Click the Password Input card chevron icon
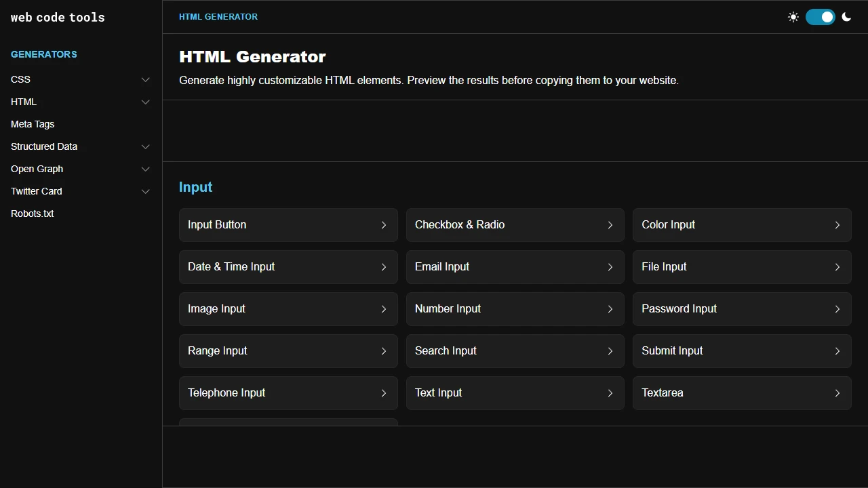This screenshot has height=488, width=868. tap(837, 308)
